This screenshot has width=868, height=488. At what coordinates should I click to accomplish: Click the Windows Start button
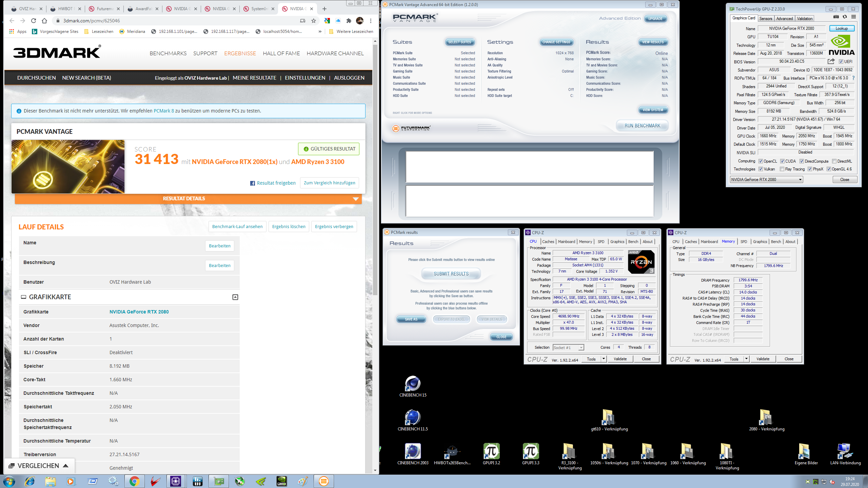(9, 481)
